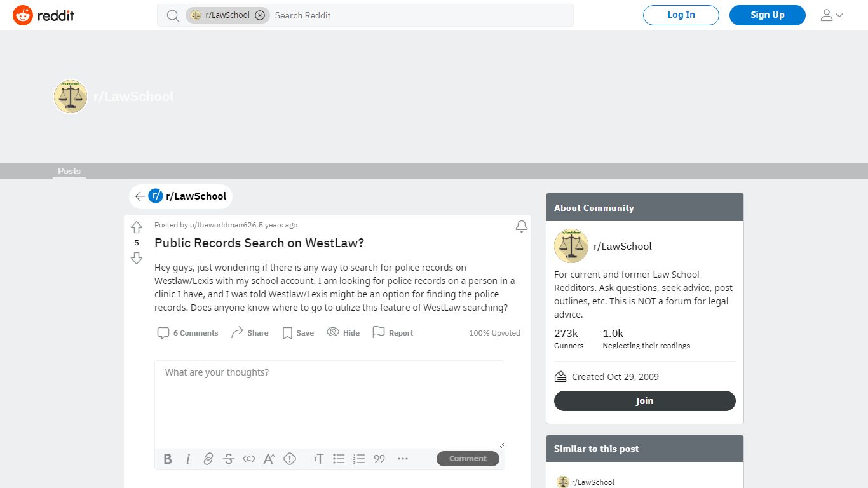868x488 pixels.
Task: Click the post title Public Records Search on WestLaw?
Action: coord(259,243)
